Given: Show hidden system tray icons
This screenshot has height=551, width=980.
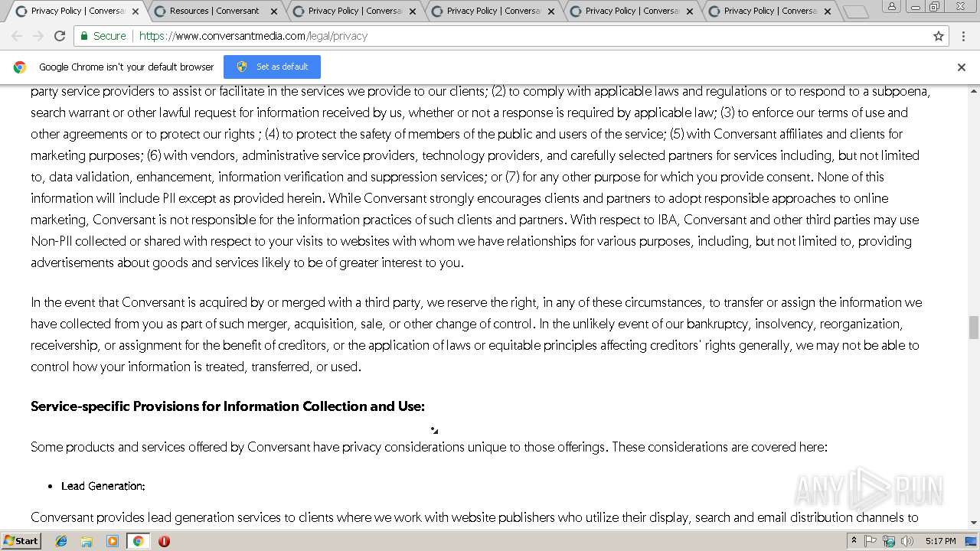Looking at the screenshot, I should click(854, 541).
